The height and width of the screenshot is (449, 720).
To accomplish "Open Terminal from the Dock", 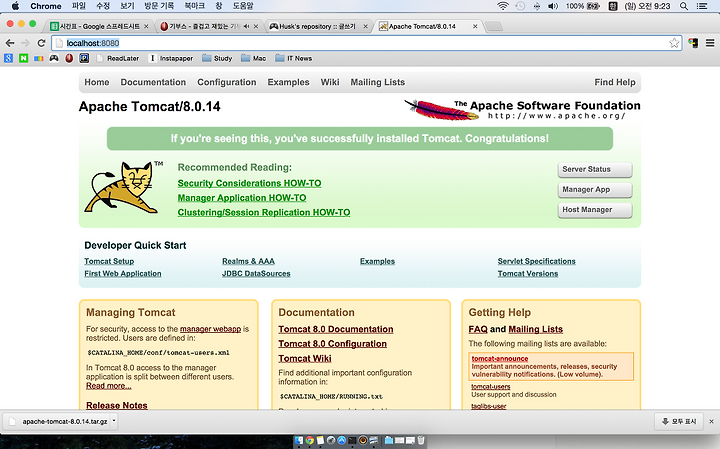I will coord(352,441).
